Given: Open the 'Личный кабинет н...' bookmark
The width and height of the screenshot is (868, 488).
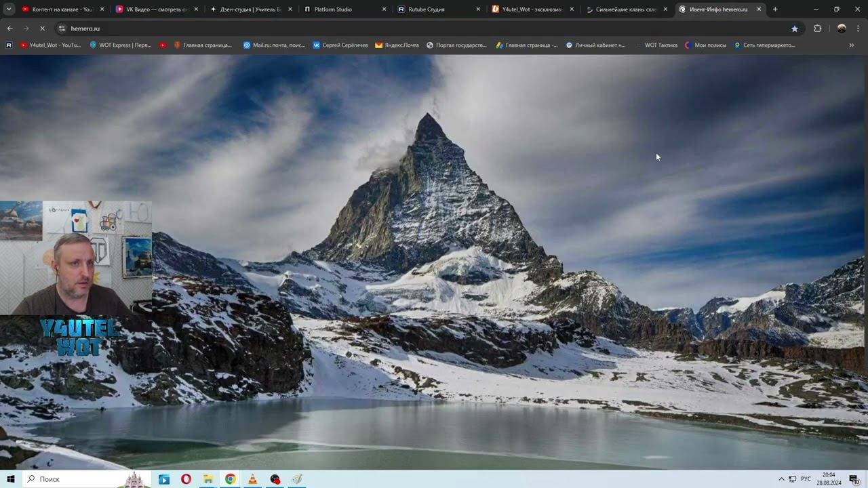Looking at the screenshot, I should [595, 45].
